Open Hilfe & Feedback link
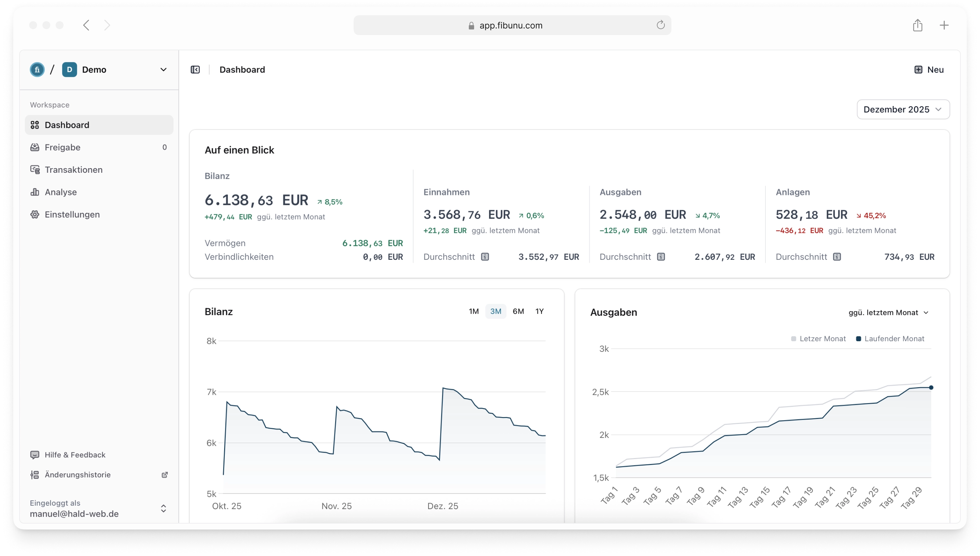980x556 pixels. tap(75, 455)
